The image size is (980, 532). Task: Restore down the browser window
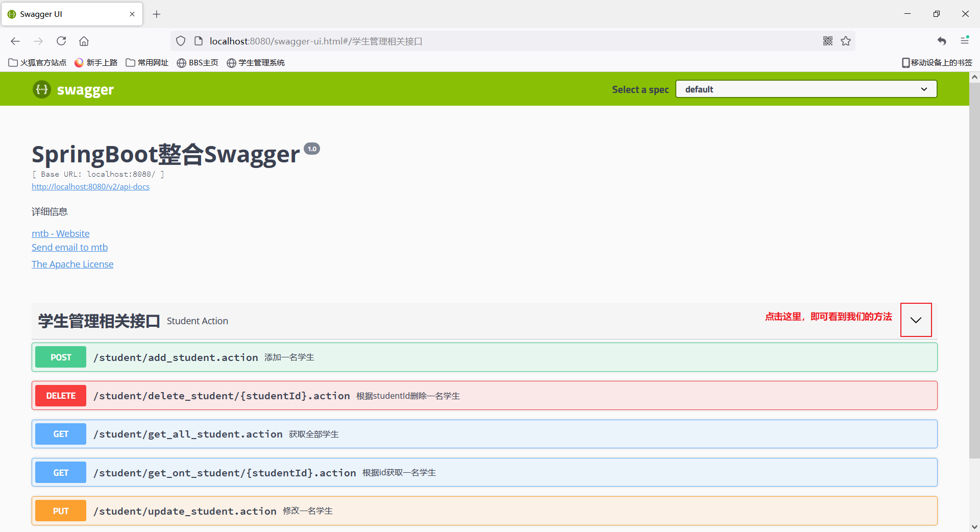(936, 14)
